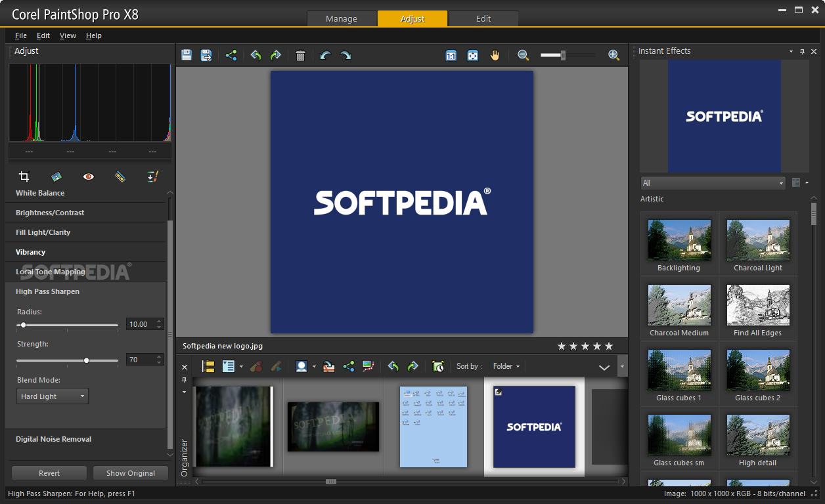
Task: Open Organizer toolbar overflow arrow
Action: 623,366
